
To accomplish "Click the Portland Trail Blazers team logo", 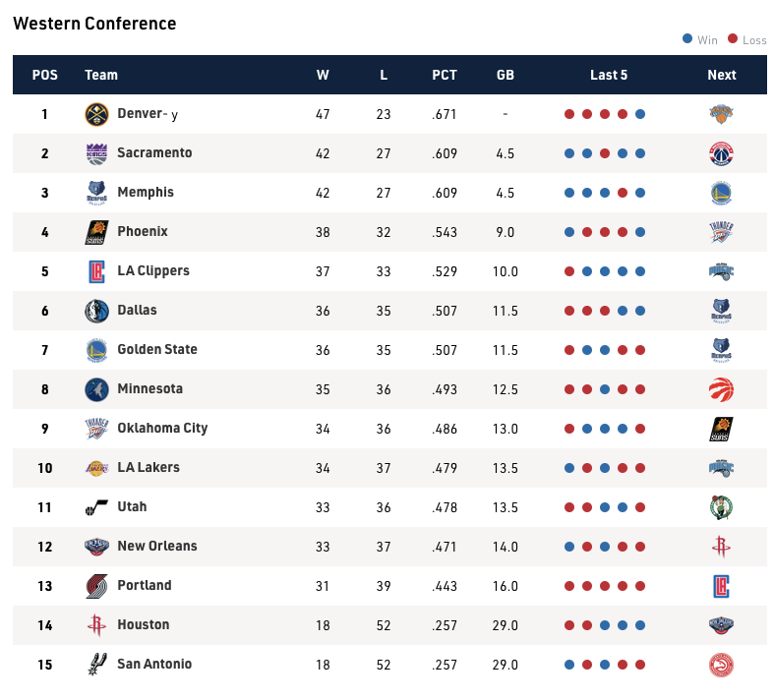I will pyautogui.click(x=96, y=586).
